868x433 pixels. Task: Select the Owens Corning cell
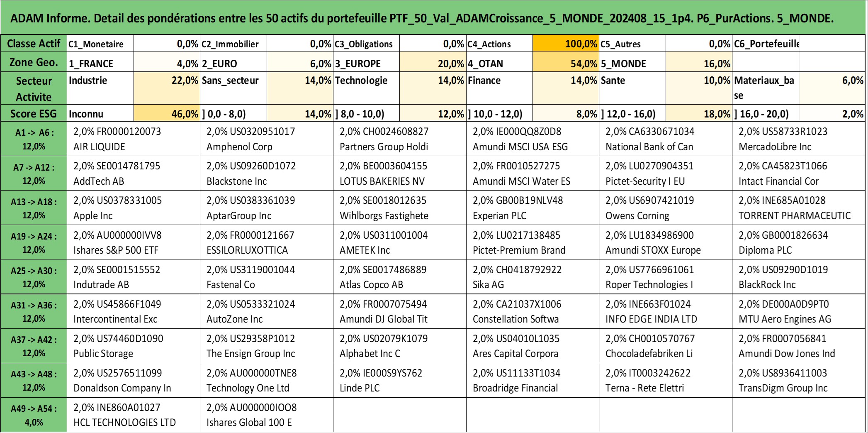click(x=666, y=208)
